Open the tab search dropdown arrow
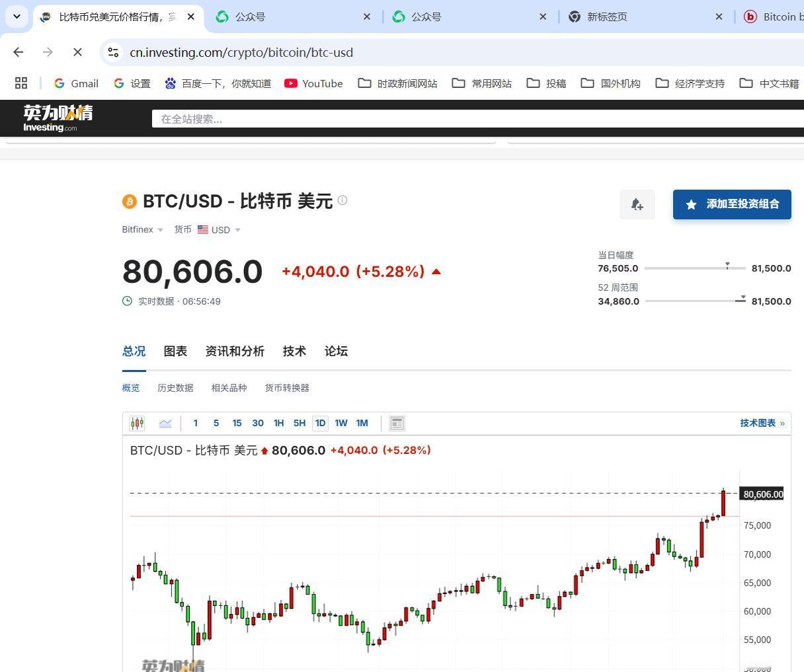Screen dimensions: 804x672 pyautogui.click(x=17, y=17)
